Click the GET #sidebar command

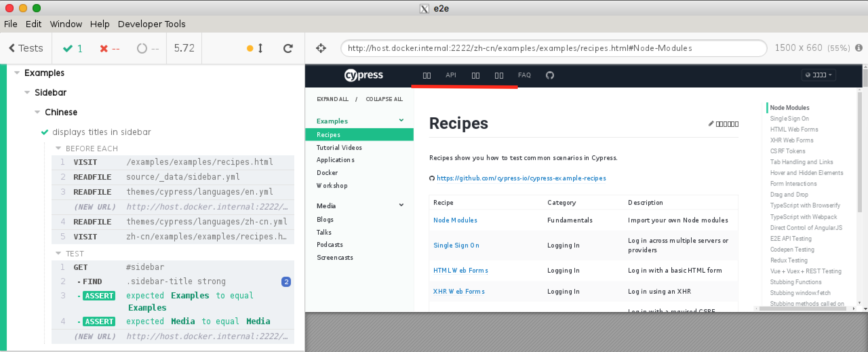(173, 267)
